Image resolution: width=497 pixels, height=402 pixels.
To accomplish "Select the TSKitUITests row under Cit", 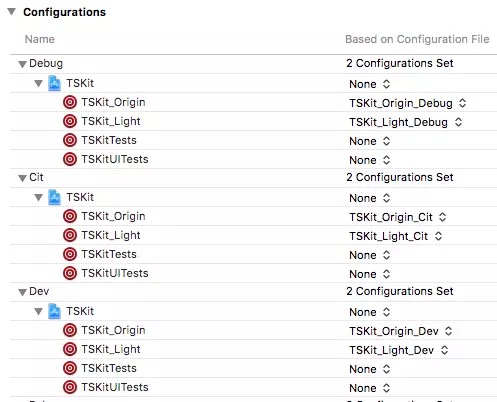I will (253, 273).
